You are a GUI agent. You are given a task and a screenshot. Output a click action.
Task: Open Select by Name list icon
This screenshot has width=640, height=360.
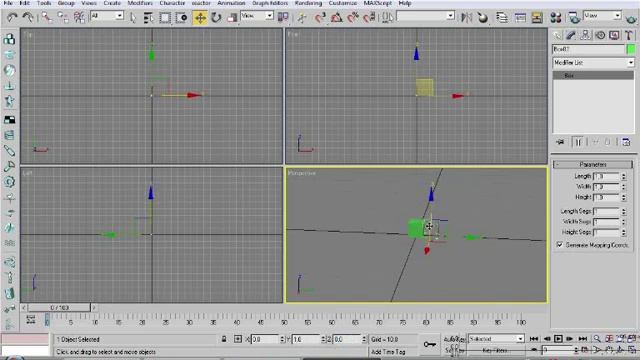[149, 18]
